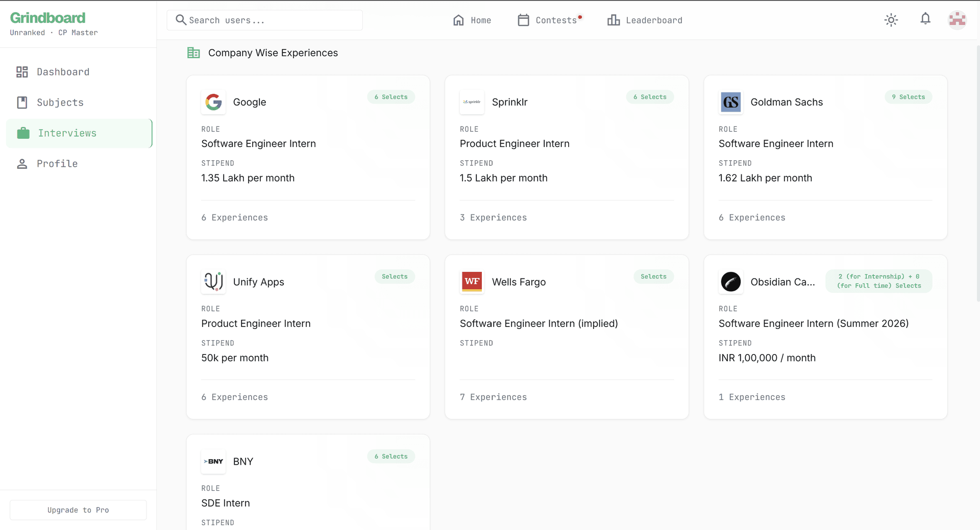Select "Software Engineer Intern (implied)" role text
Viewport: 980px width, 530px height.
click(x=539, y=323)
